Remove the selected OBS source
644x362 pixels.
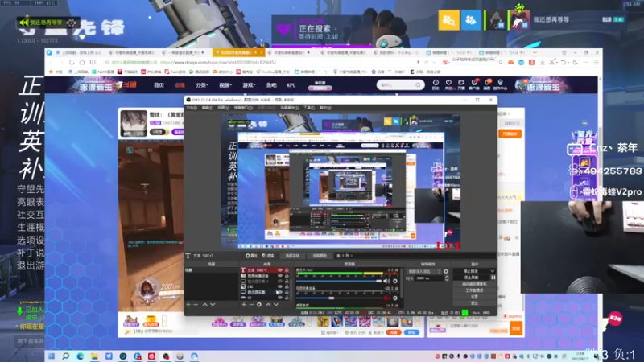251,305
